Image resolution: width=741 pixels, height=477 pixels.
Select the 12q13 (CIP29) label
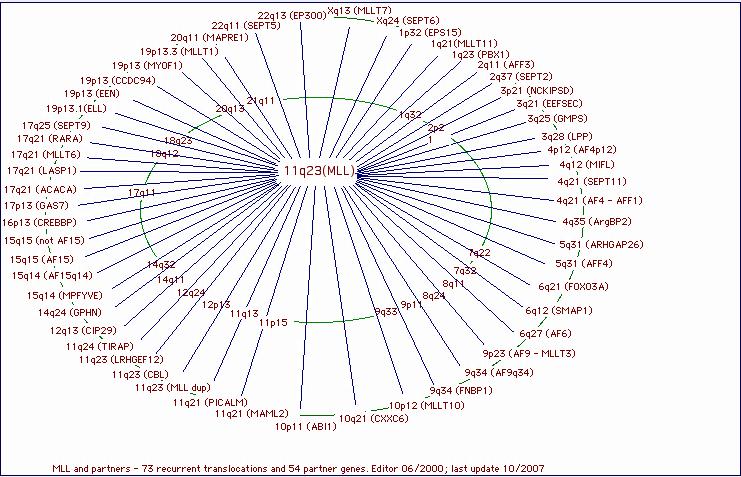(83, 330)
